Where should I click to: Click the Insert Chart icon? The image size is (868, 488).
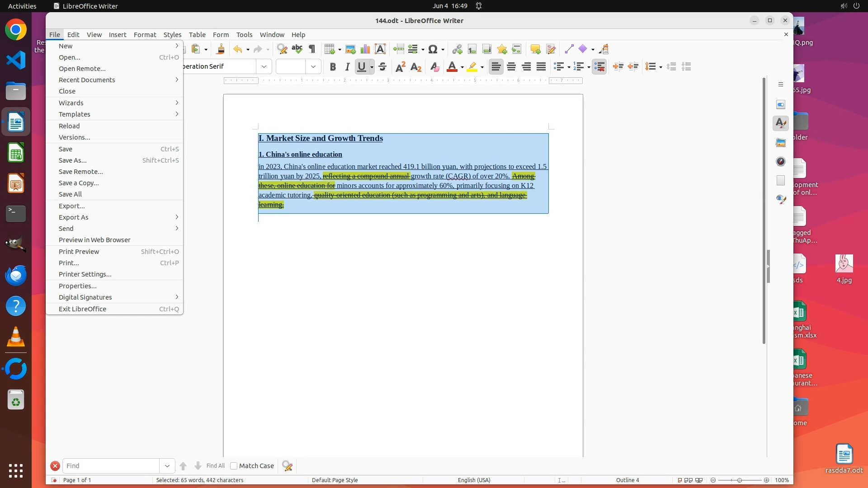[365, 49]
